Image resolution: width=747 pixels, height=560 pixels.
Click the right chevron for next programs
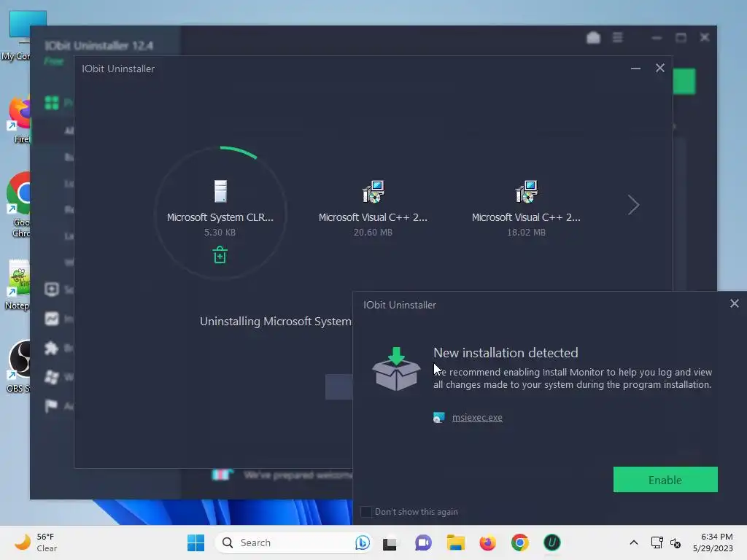633,205
